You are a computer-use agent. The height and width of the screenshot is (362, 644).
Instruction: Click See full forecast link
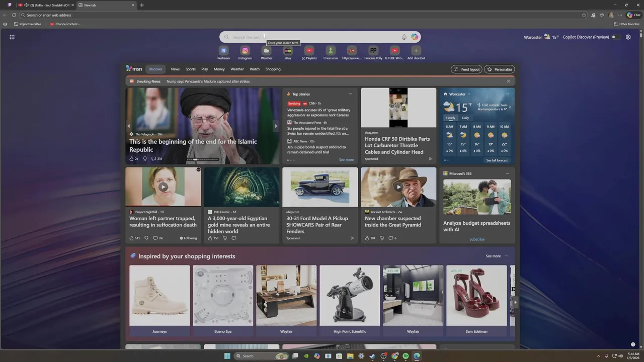tap(497, 160)
